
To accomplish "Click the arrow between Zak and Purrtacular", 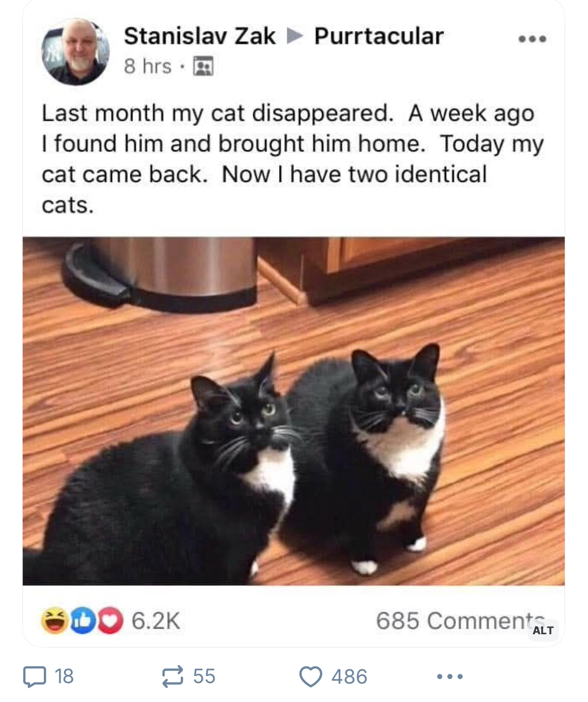I will [x=295, y=36].
